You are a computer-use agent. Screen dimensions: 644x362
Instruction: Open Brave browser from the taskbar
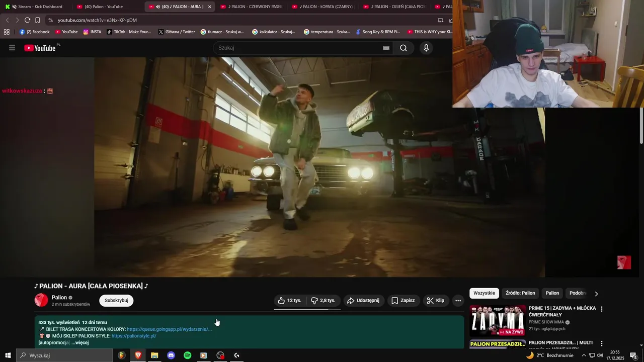[138, 355]
